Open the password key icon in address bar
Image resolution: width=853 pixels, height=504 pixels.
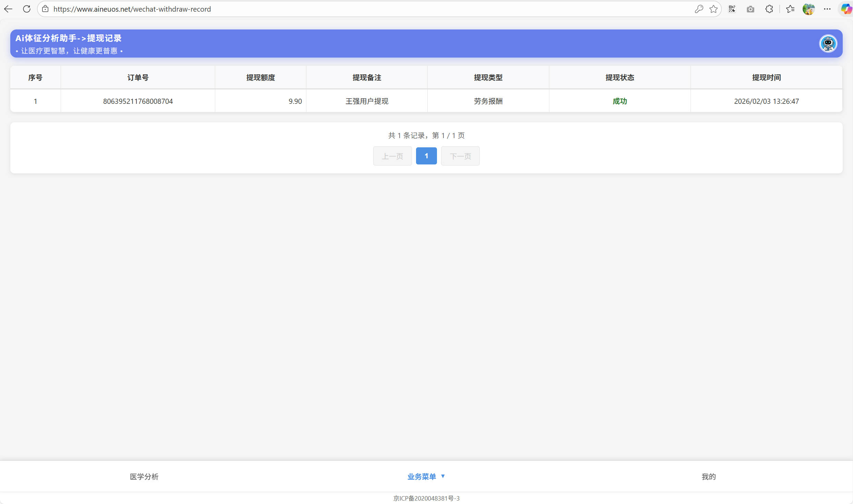699,9
